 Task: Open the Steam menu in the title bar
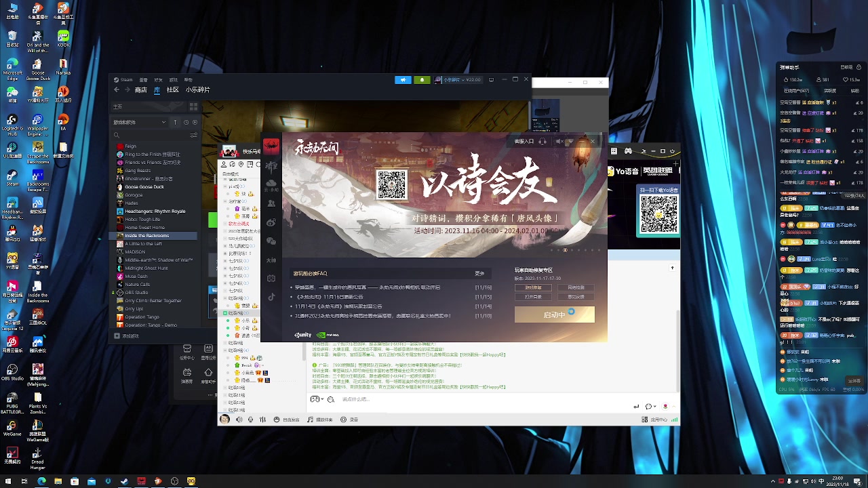pyautogui.click(x=123, y=79)
